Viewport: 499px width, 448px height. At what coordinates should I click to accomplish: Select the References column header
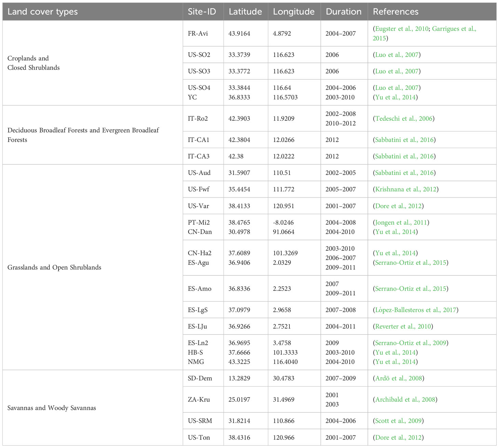coord(432,12)
